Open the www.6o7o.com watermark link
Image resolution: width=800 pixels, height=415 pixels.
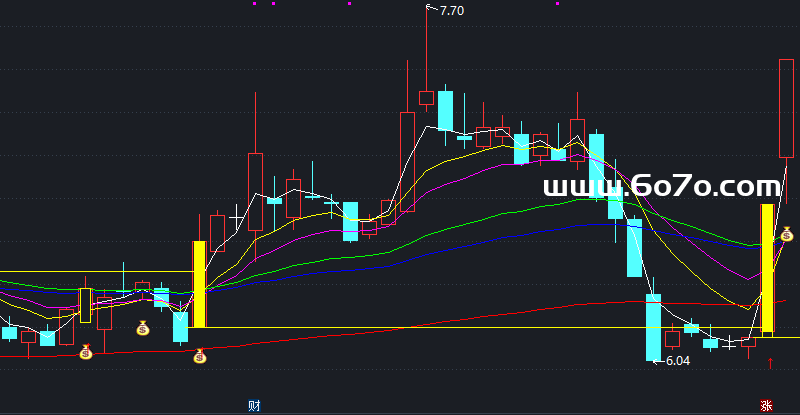[x=660, y=187]
